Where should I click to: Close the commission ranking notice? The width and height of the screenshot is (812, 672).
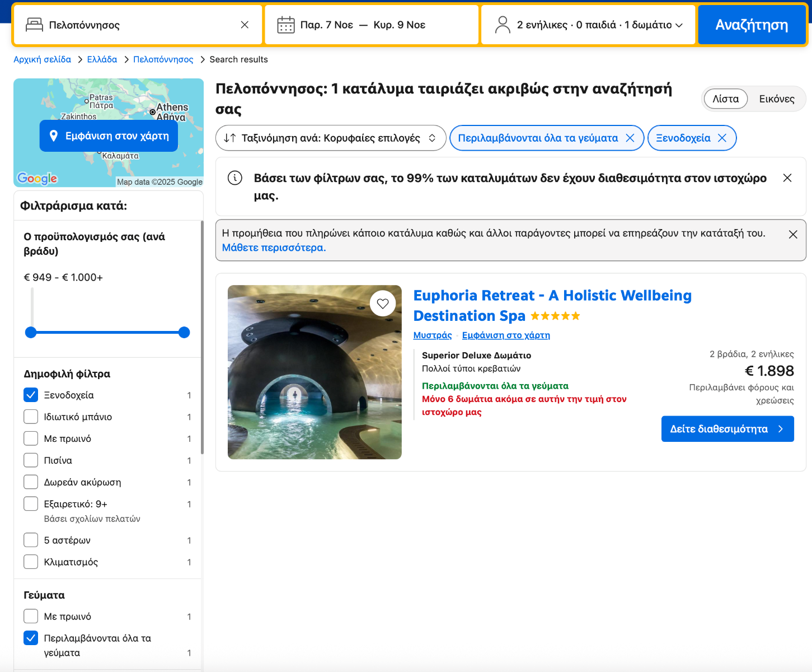point(793,234)
